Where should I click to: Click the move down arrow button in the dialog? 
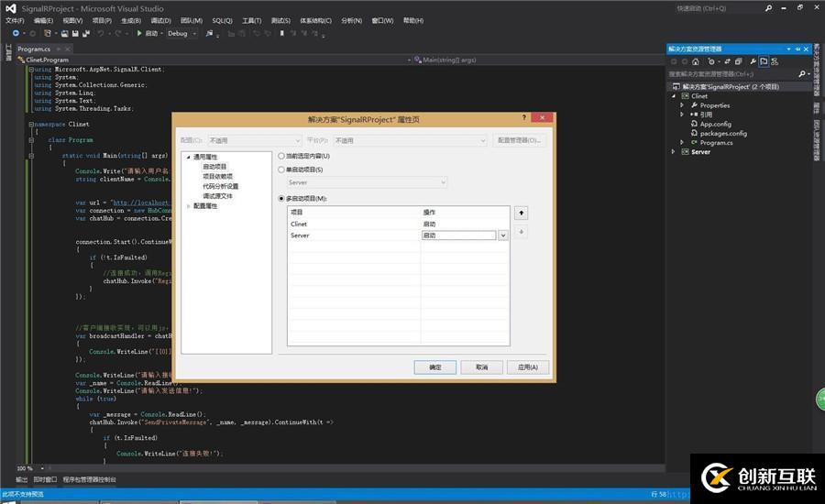click(x=521, y=232)
